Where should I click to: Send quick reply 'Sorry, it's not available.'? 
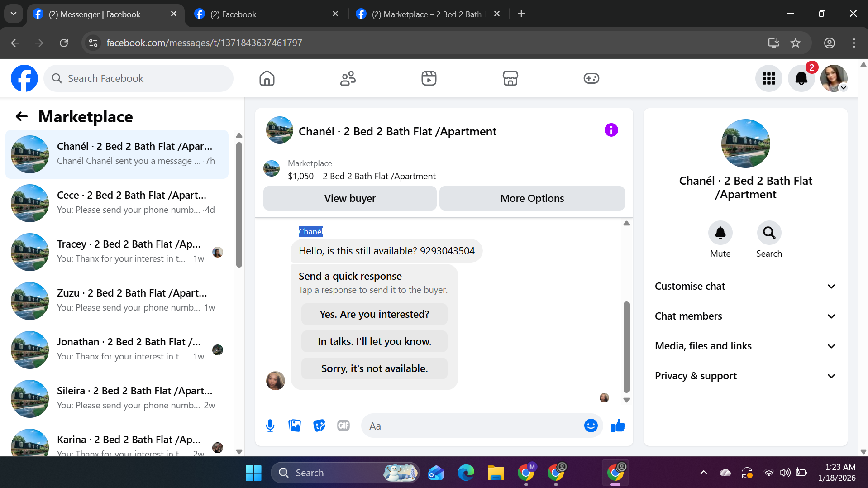tap(374, 368)
